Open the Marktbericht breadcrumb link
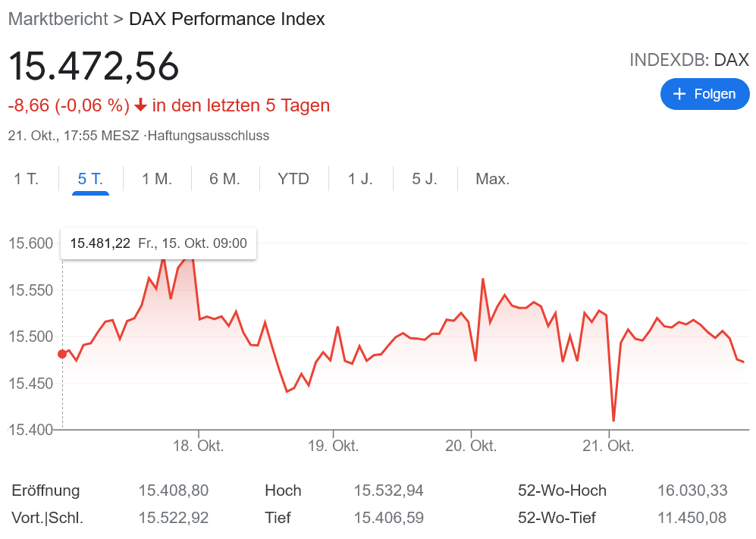This screenshot has width=756, height=539. (58, 19)
